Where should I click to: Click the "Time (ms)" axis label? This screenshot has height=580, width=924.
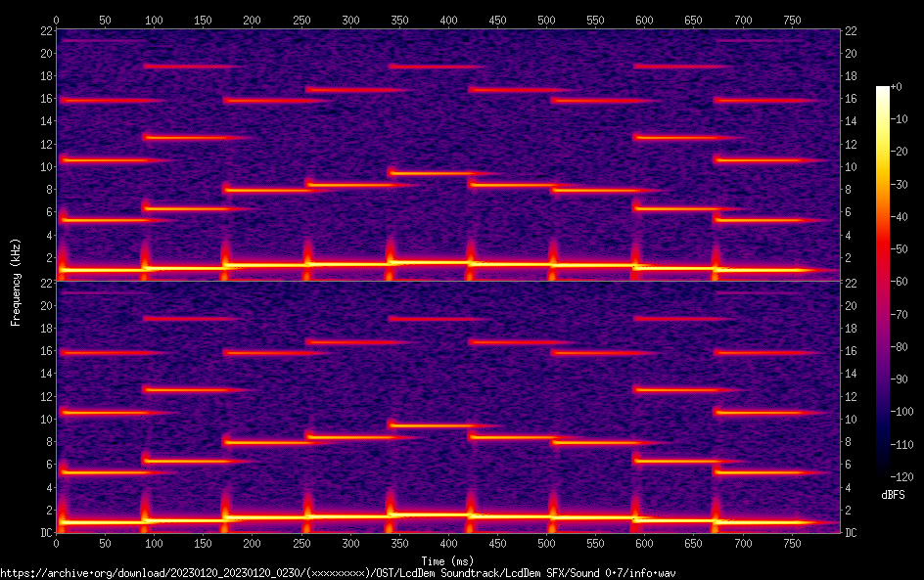447,560
